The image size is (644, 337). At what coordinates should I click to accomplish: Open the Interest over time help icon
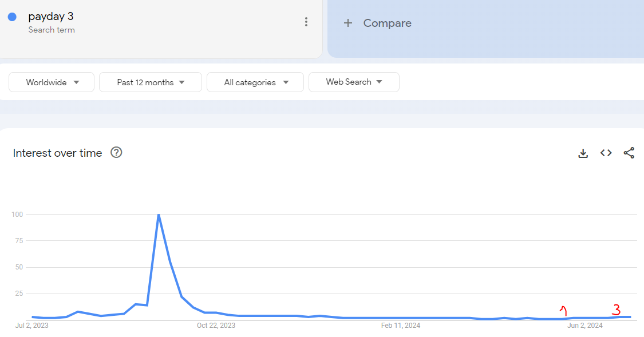[x=116, y=153]
